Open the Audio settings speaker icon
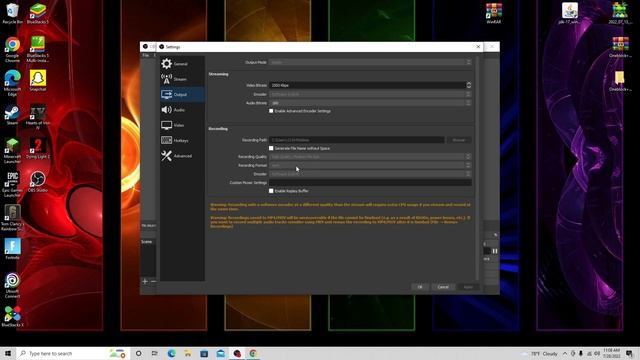 tap(167, 110)
